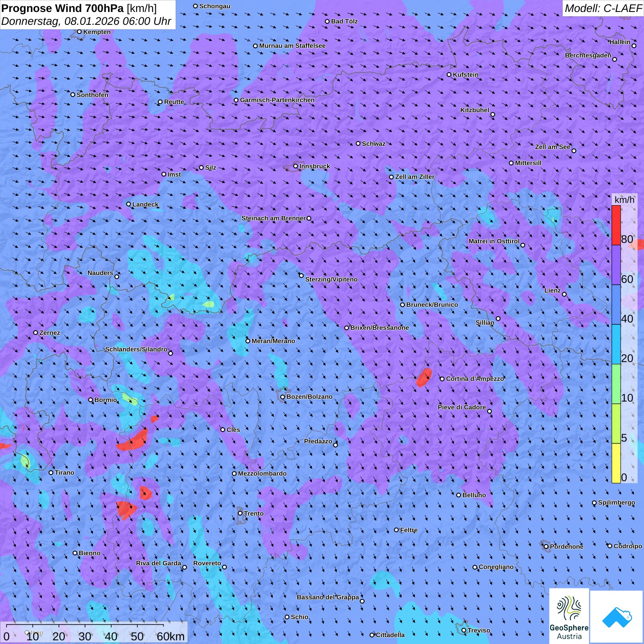Screen dimensions: 644x644
Task: Select the green 10–20 km/h legend swatch
Action: 616,384
